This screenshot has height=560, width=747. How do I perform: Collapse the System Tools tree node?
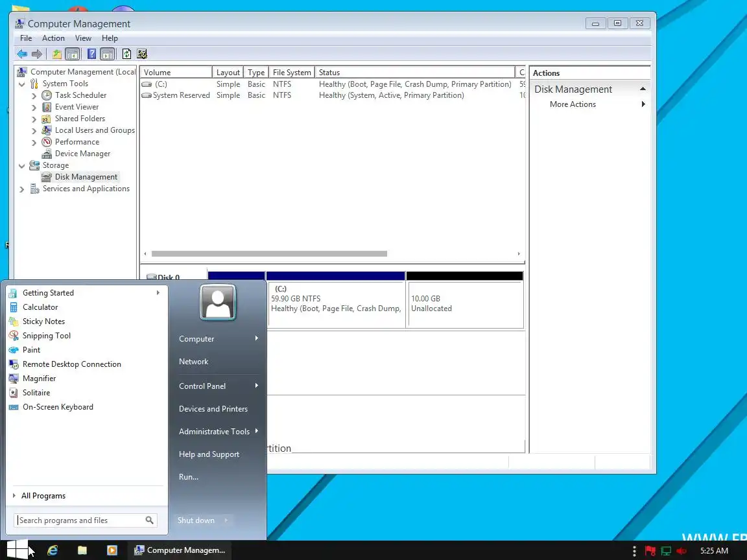[x=21, y=84]
